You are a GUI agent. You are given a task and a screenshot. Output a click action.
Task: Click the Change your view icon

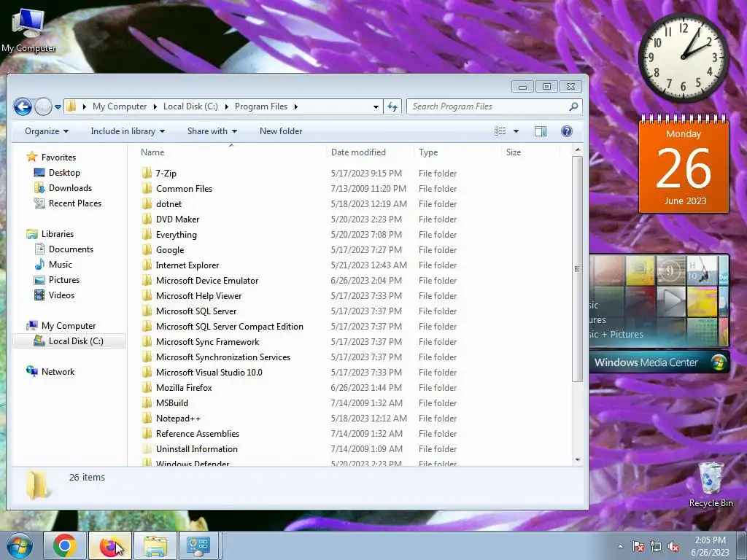click(500, 131)
